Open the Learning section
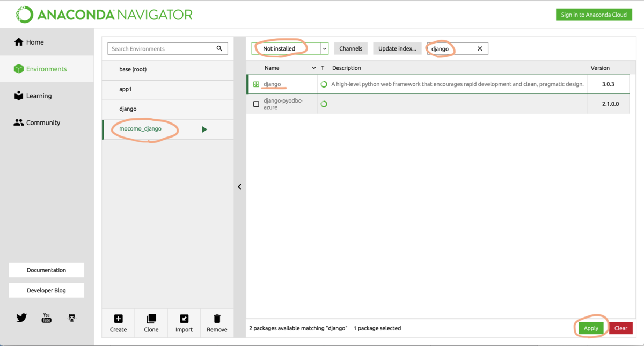This screenshot has width=644, height=346. [x=38, y=96]
